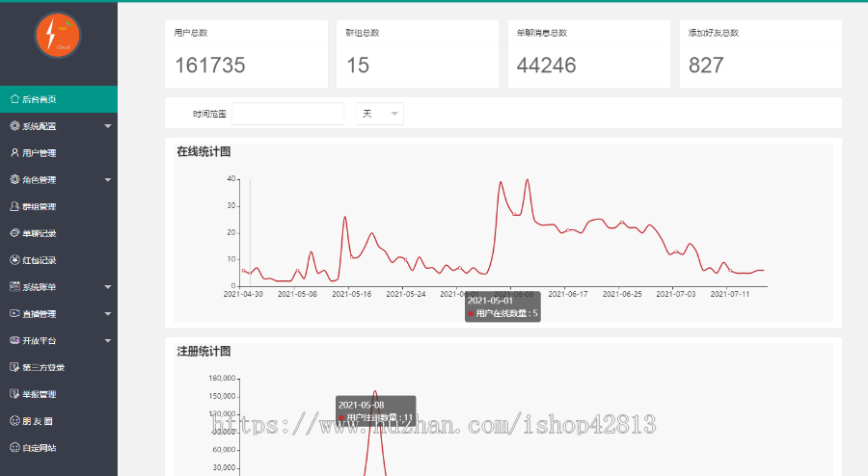Click the 单聊消息总数 card value 44246

tap(547, 66)
